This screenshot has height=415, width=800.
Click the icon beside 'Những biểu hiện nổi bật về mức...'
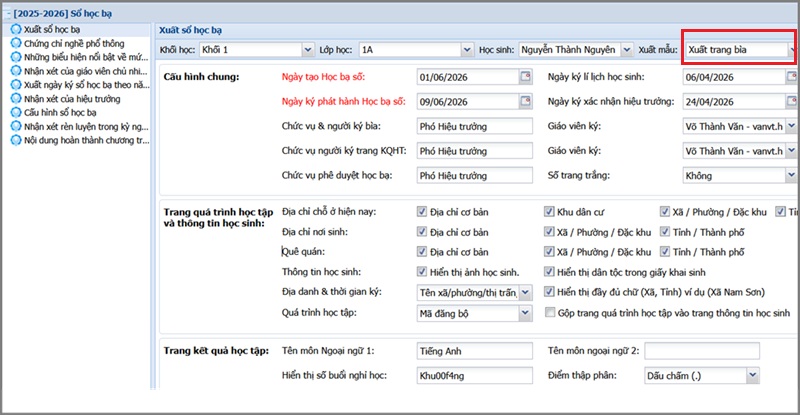tap(16, 57)
